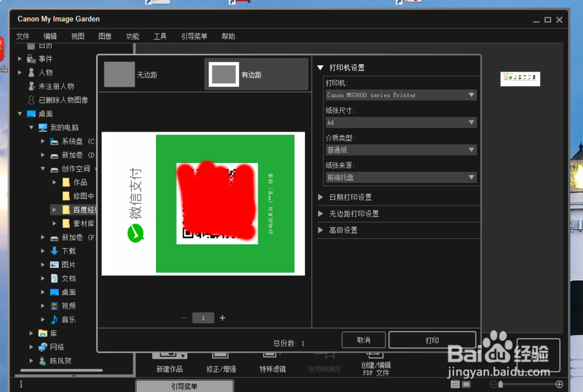The width and height of the screenshot is (583, 392).
Task: Click the 作品 folder icon
Action: [x=66, y=182]
